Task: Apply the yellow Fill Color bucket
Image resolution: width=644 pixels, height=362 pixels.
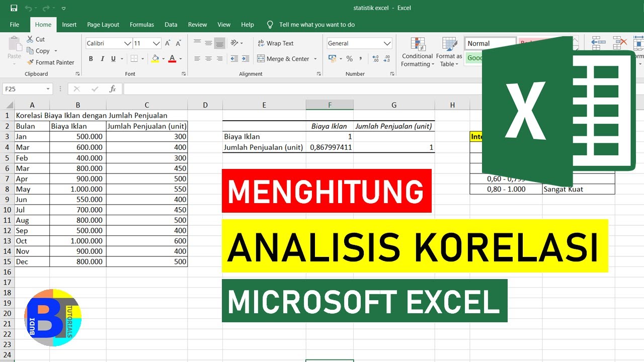Action: click(x=155, y=59)
